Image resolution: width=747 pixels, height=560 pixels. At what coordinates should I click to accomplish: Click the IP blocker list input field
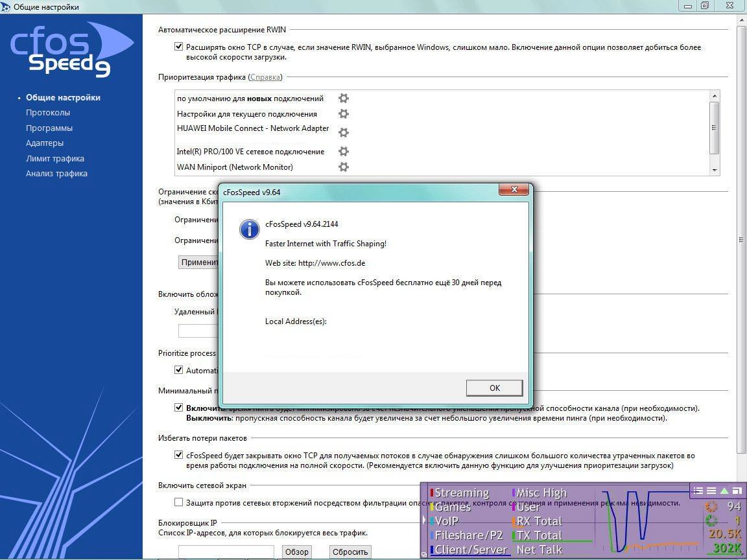click(226, 552)
